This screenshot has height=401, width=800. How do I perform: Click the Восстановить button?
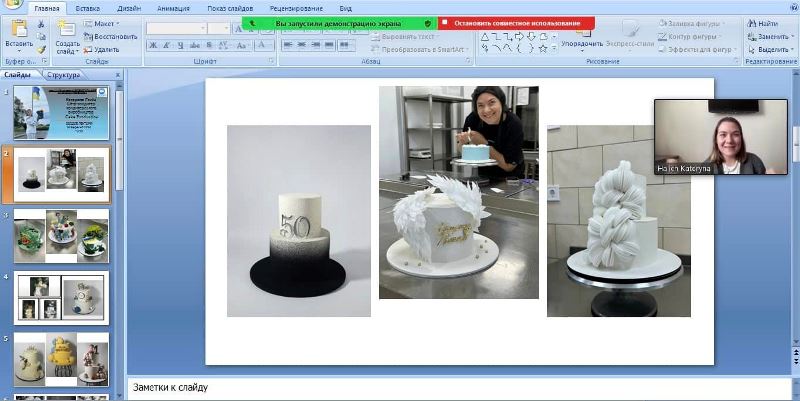pyautogui.click(x=111, y=37)
